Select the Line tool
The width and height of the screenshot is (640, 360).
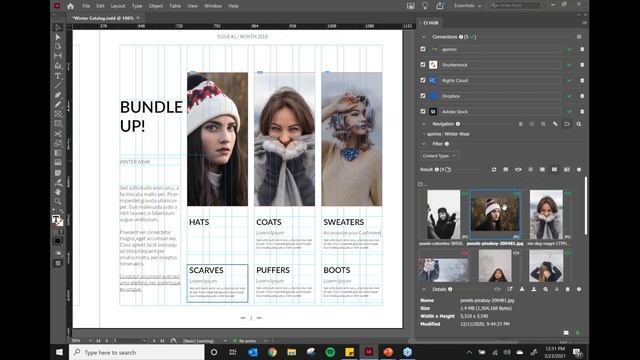[58, 85]
